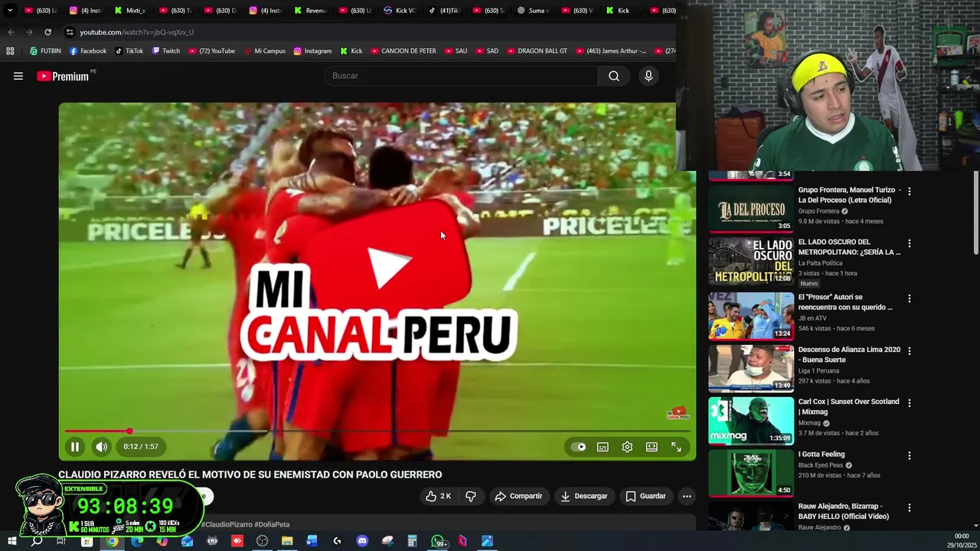Open options for Carl Cox Sunset video
980x551 pixels.
910,403
